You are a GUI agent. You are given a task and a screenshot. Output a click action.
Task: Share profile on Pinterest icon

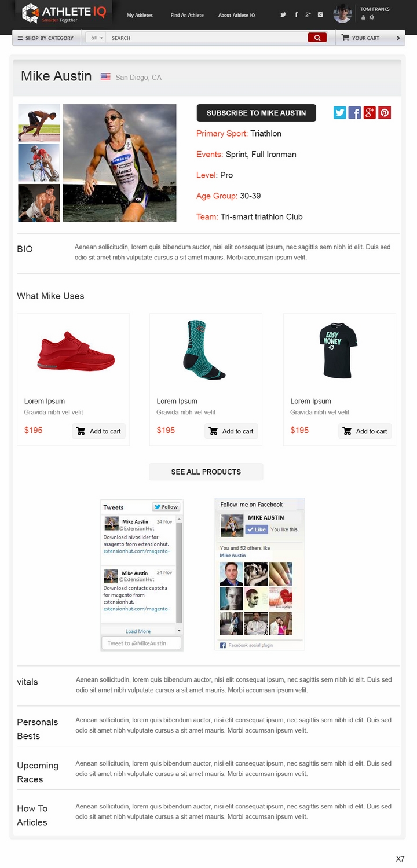coord(385,113)
